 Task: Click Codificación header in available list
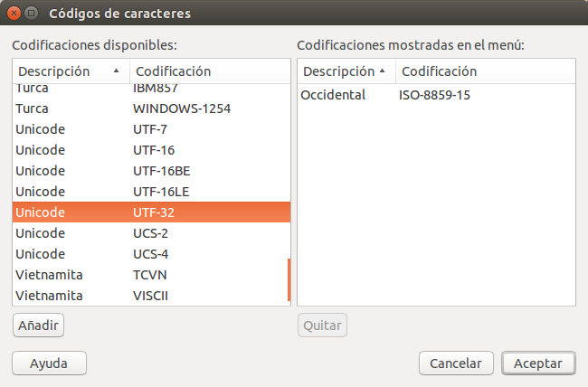pos(210,71)
